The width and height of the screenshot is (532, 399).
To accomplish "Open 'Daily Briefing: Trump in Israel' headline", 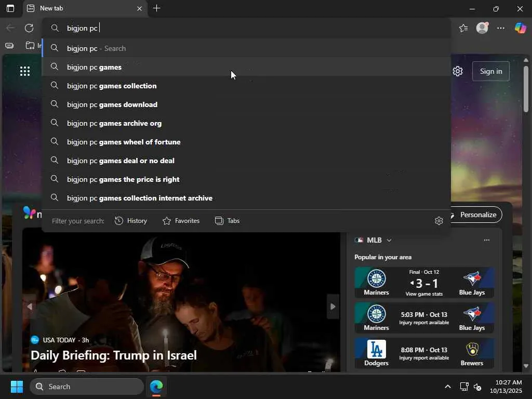I will pyautogui.click(x=114, y=355).
